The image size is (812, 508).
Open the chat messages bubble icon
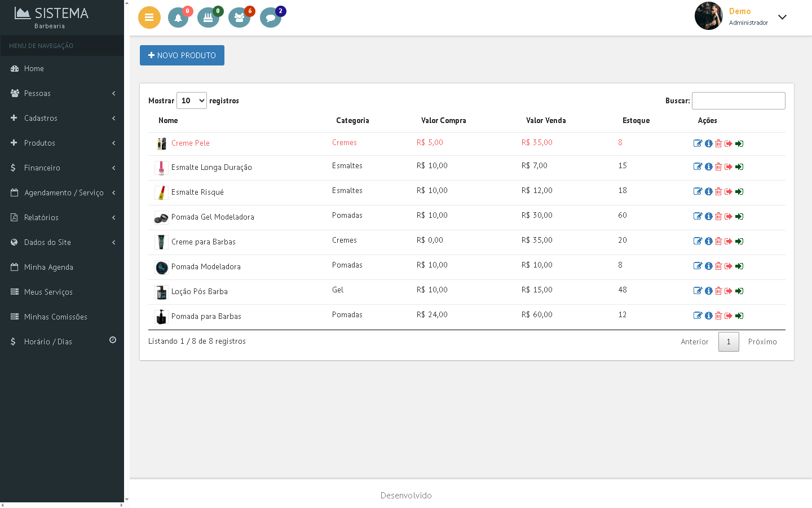(x=270, y=17)
